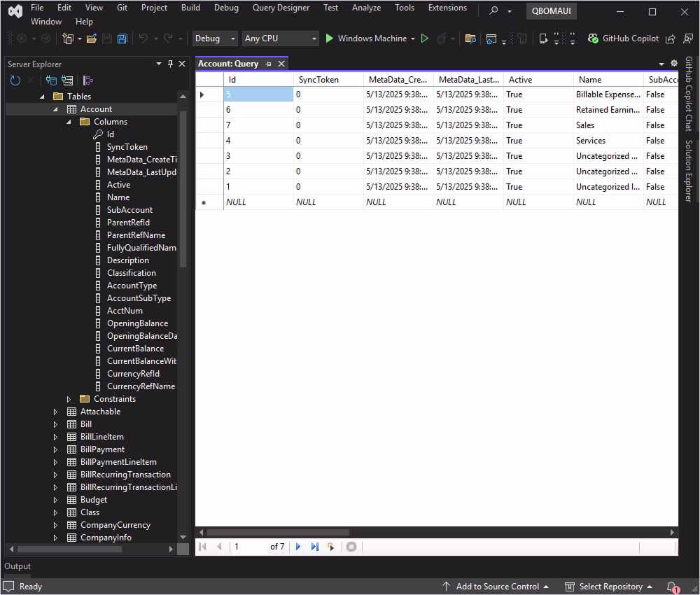Collapse the Tables folder node
The width and height of the screenshot is (700, 595).
click(42, 97)
